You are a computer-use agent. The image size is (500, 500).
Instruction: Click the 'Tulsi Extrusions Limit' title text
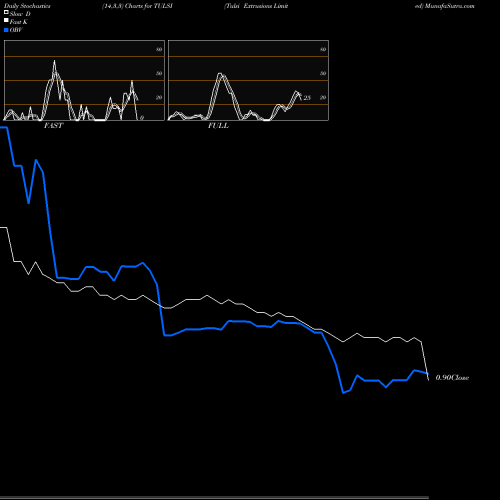(256, 6)
